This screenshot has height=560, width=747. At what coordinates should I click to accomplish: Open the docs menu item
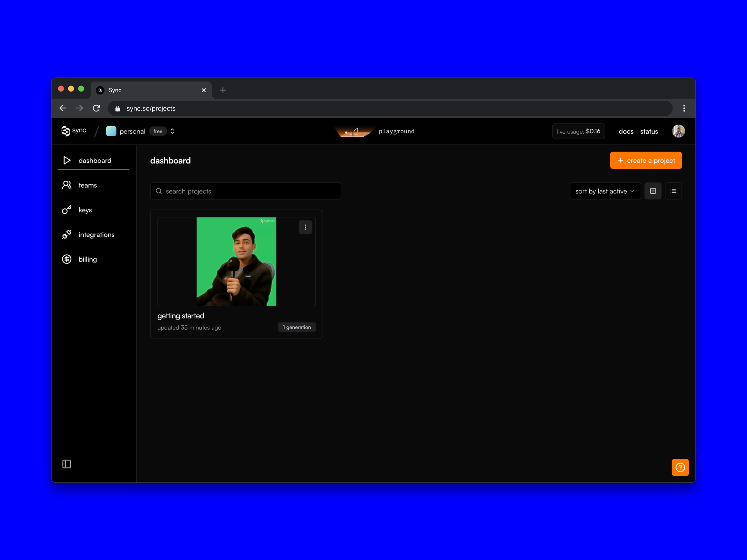click(625, 131)
